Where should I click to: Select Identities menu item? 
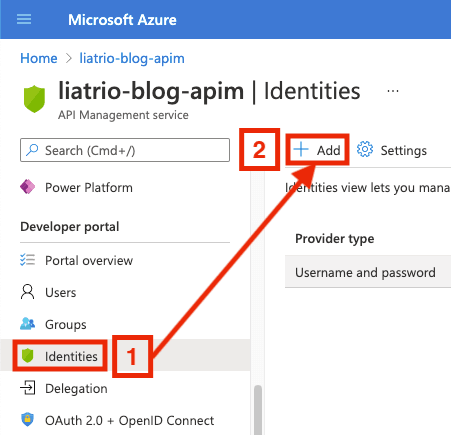(71, 356)
